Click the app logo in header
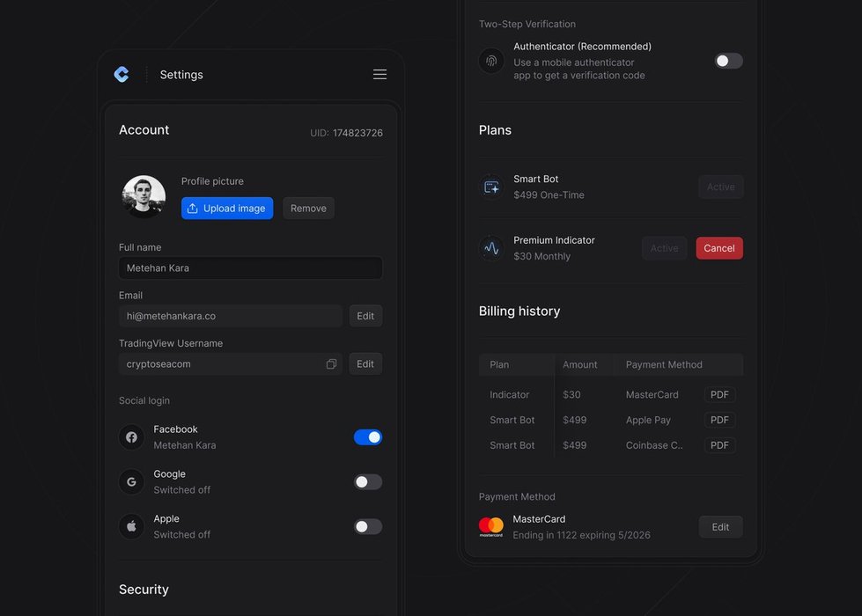This screenshot has width=862, height=616. [x=122, y=75]
